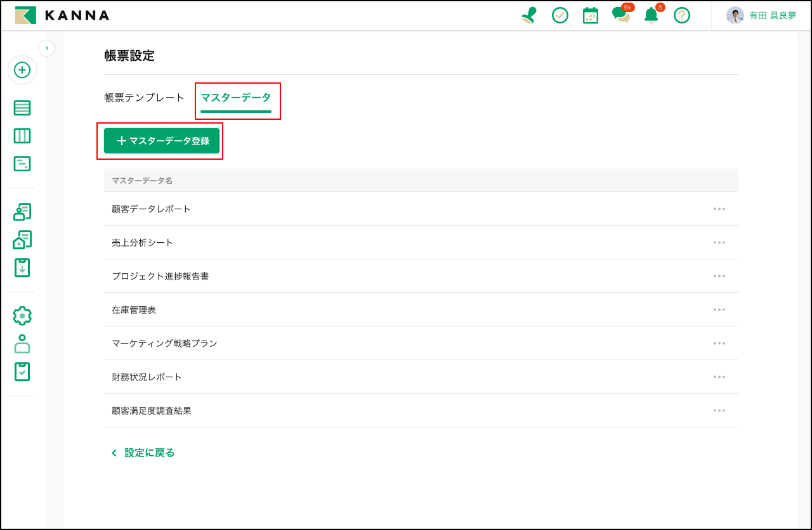The image size is (812, 530).
Task: Open the calendar icon in header
Action: tap(591, 15)
